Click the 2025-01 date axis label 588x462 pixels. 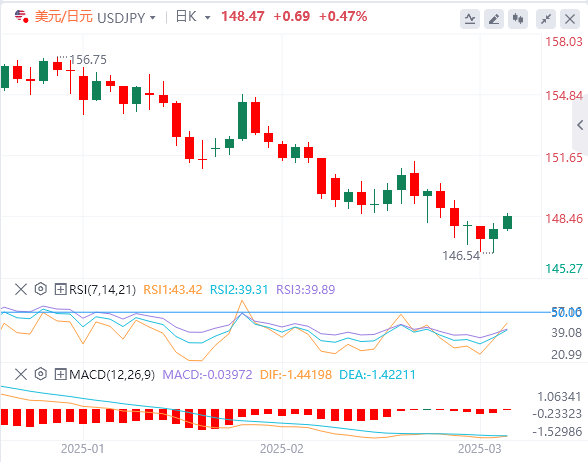coord(82,449)
